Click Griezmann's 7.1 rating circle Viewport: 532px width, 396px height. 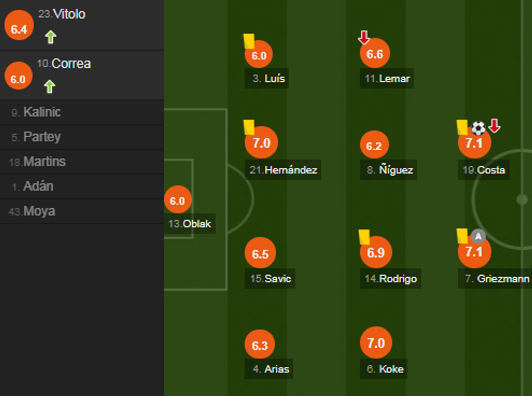[x=474, y=252]
